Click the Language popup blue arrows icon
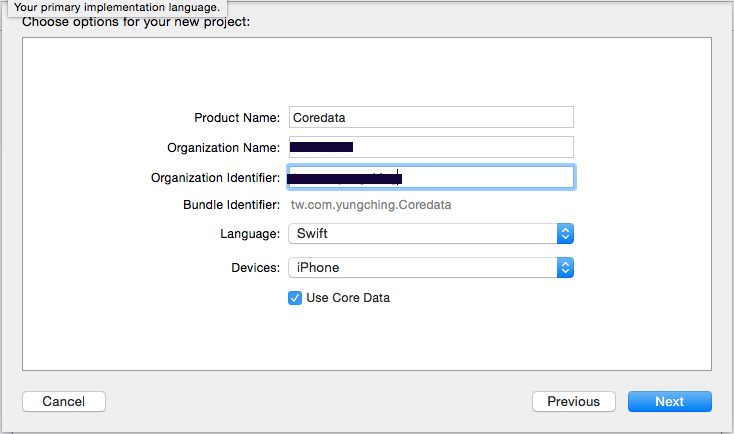This screenshot has height=434, width=734. pyautogui.click(x=565, y=234)
